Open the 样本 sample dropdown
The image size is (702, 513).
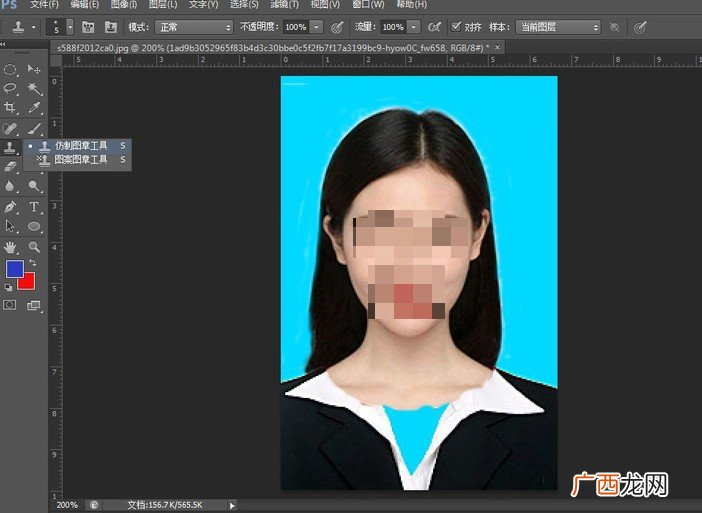click(x=558, y=27)
